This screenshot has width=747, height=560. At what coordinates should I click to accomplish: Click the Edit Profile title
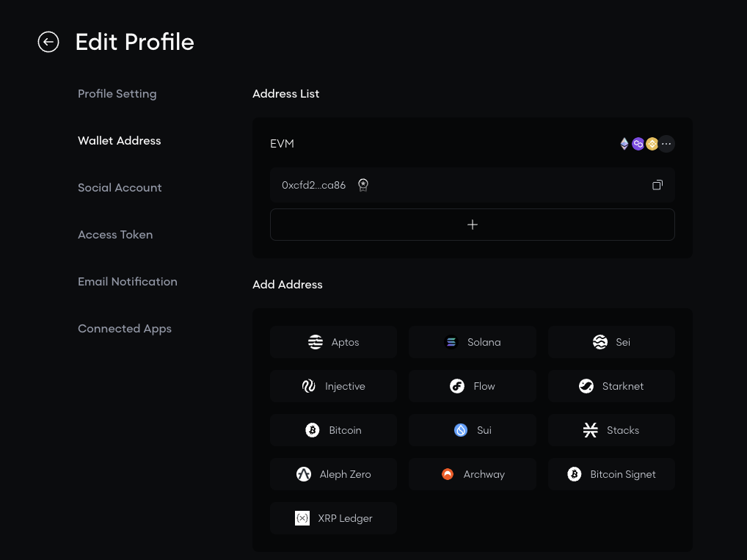click(135, 42)
